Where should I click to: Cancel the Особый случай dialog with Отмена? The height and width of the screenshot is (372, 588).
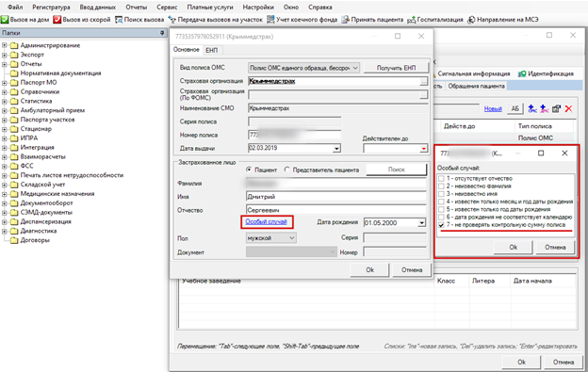point(555,248)
